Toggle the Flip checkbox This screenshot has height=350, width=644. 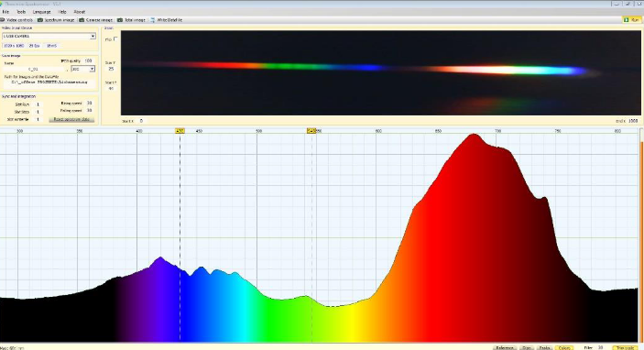coord(115,38)
